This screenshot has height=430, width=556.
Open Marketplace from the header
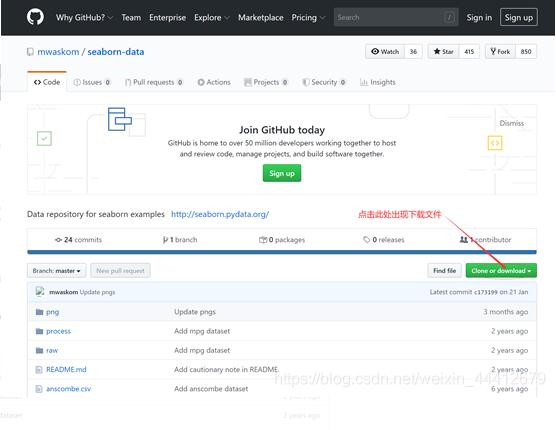tap(261, 17)
